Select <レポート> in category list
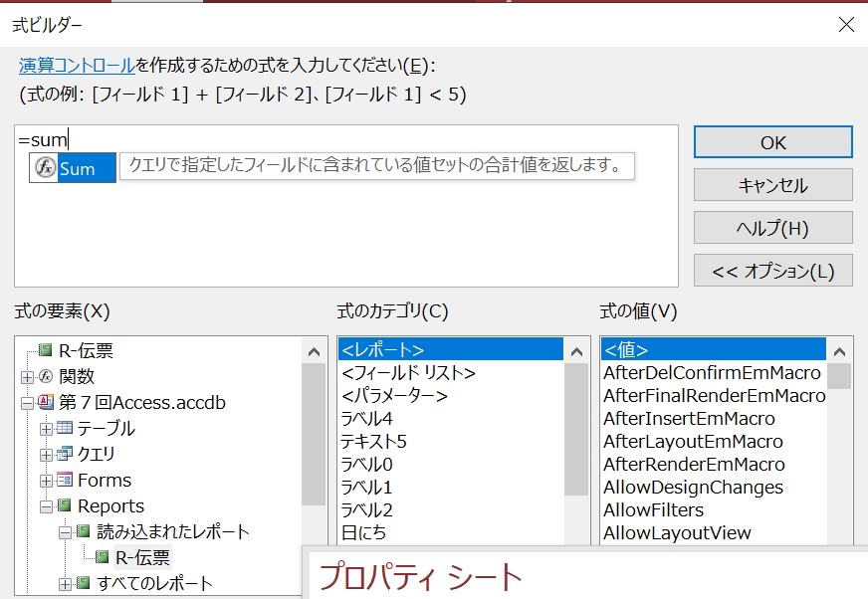Viewport: 868px width, 599px height. [x=451, y=349]
